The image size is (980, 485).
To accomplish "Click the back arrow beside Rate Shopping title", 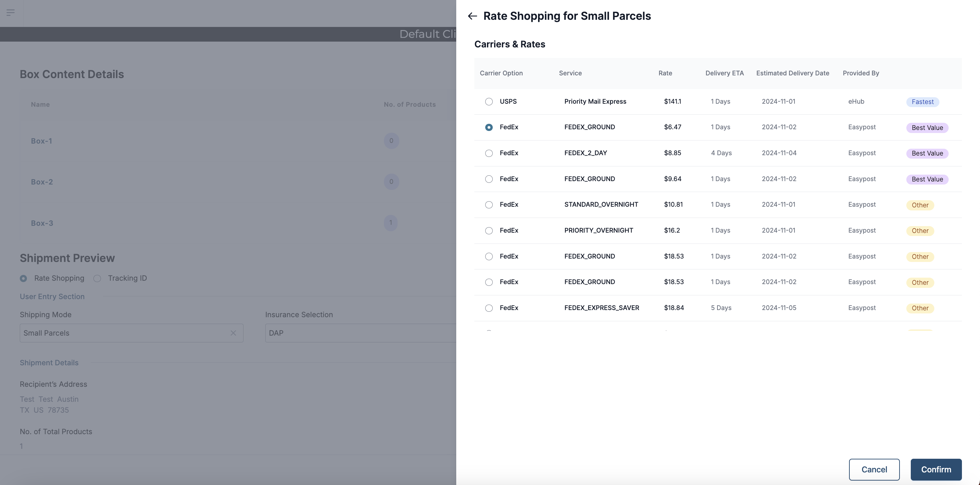I will [472, 16].
